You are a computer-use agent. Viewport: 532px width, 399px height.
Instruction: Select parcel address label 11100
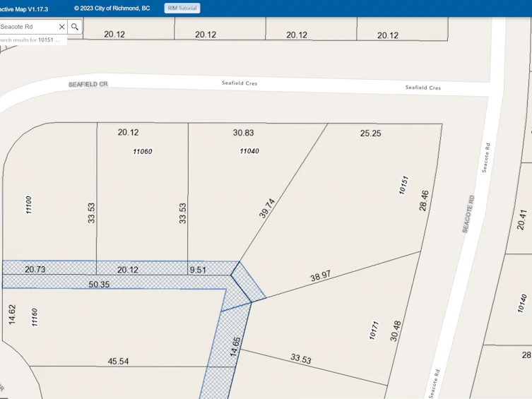[29, 205]
